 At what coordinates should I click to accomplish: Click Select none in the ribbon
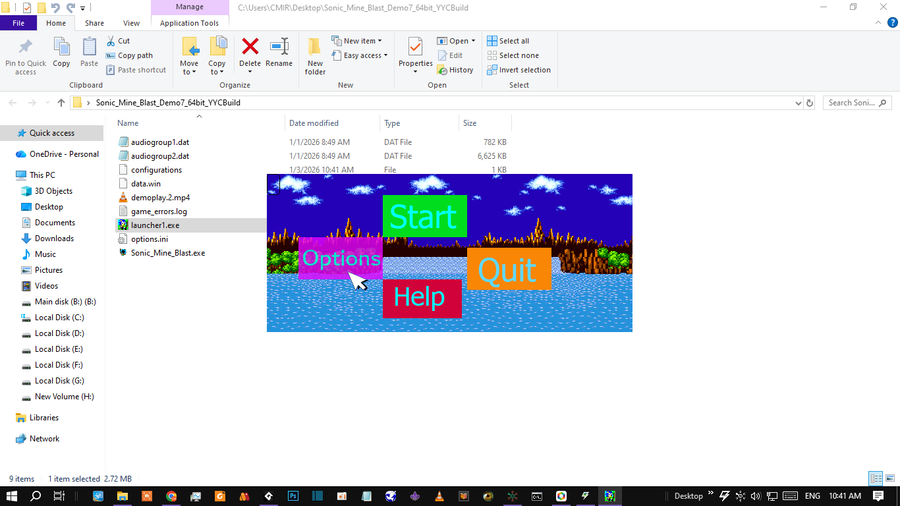[513, 55]
